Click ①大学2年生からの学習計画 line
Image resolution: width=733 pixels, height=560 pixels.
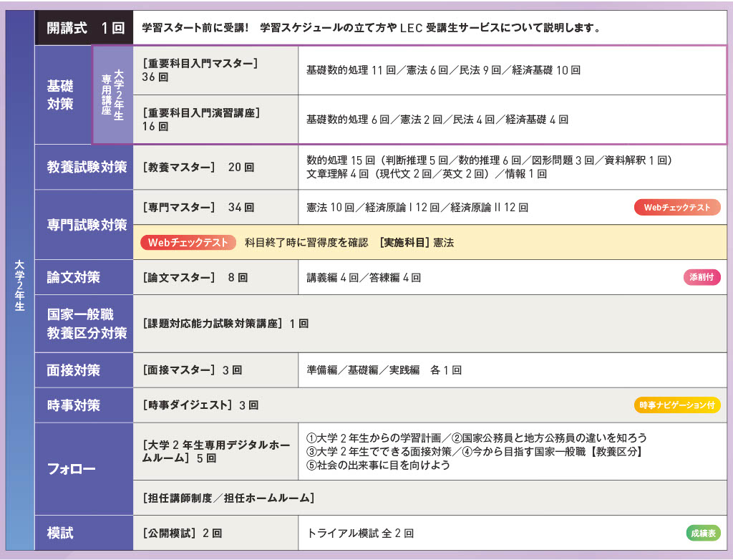pyautogui.click(x=476, y=438)
